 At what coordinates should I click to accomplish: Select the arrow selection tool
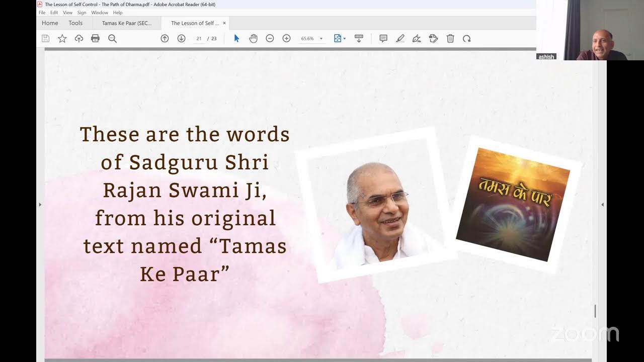tap(236, 38)
